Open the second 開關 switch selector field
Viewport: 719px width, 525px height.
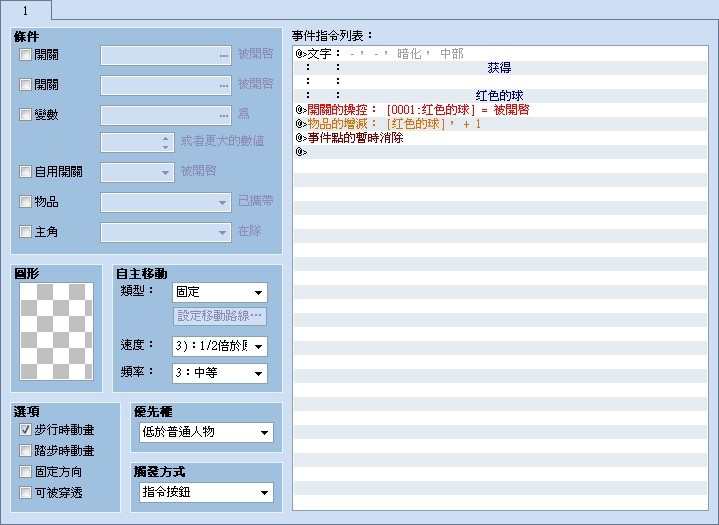166,85
